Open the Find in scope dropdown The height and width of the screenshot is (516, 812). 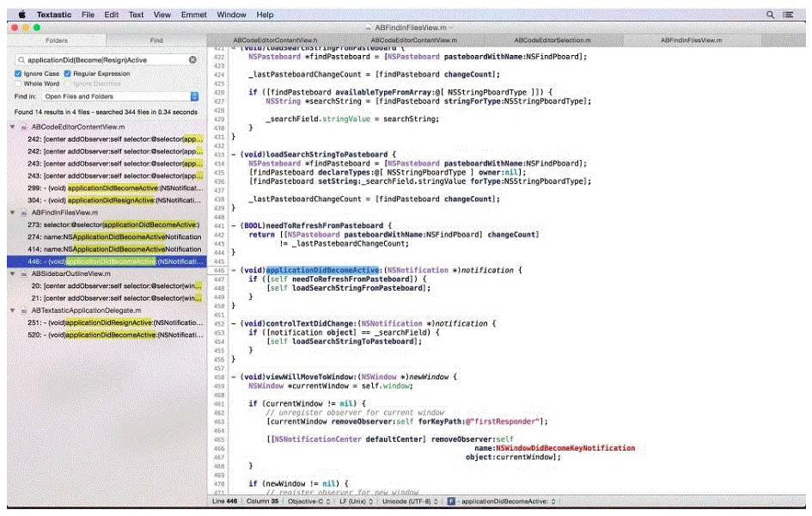[119, 96]
